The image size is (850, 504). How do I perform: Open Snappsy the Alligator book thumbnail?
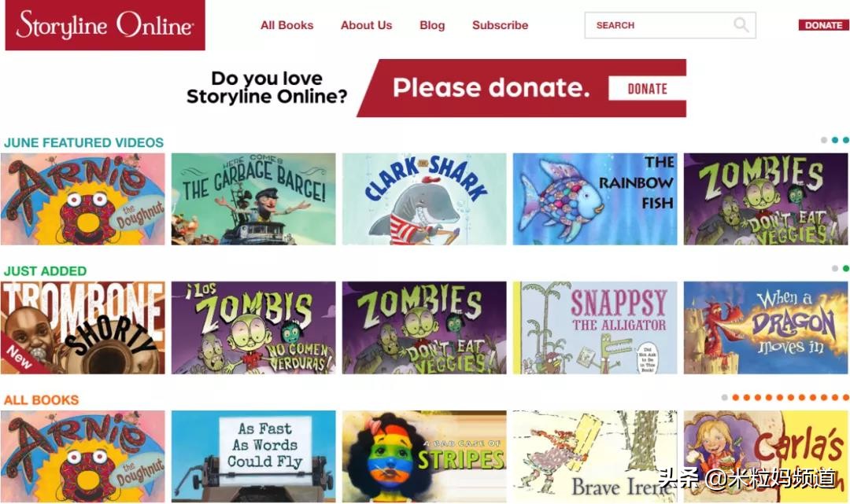point(595,328)
